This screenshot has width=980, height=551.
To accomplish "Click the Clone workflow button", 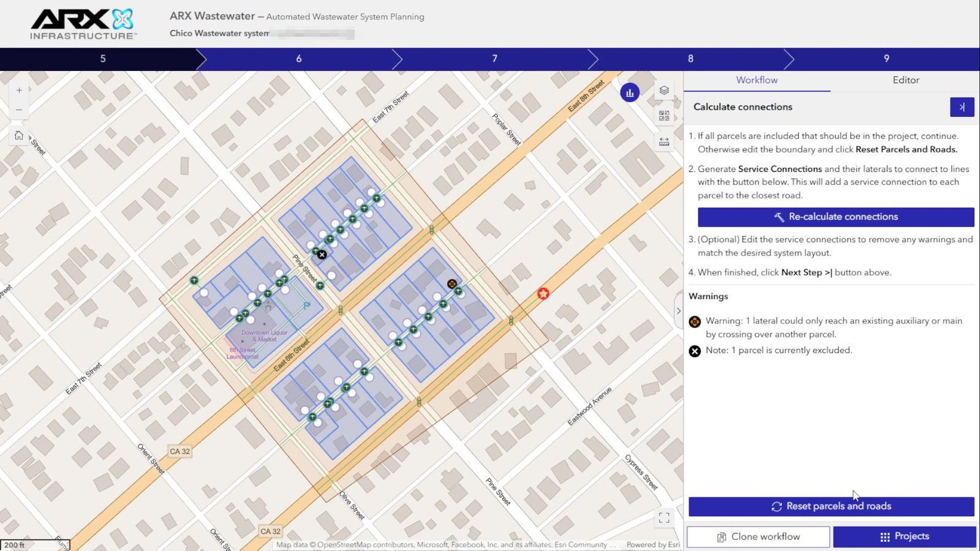I will pyautogui.click(x=758, y=537).
